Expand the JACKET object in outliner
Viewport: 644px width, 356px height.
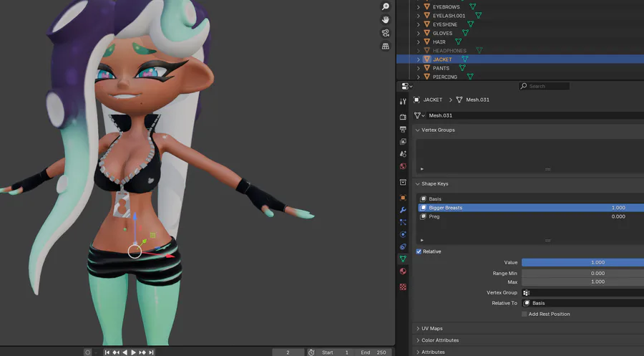tap(418, 59)
